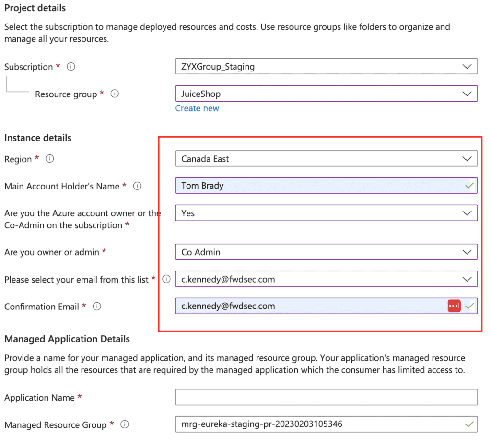
Task: Open the Subscription dropdown showing ZYXGroup_Staging
Action: click(326, 66)
